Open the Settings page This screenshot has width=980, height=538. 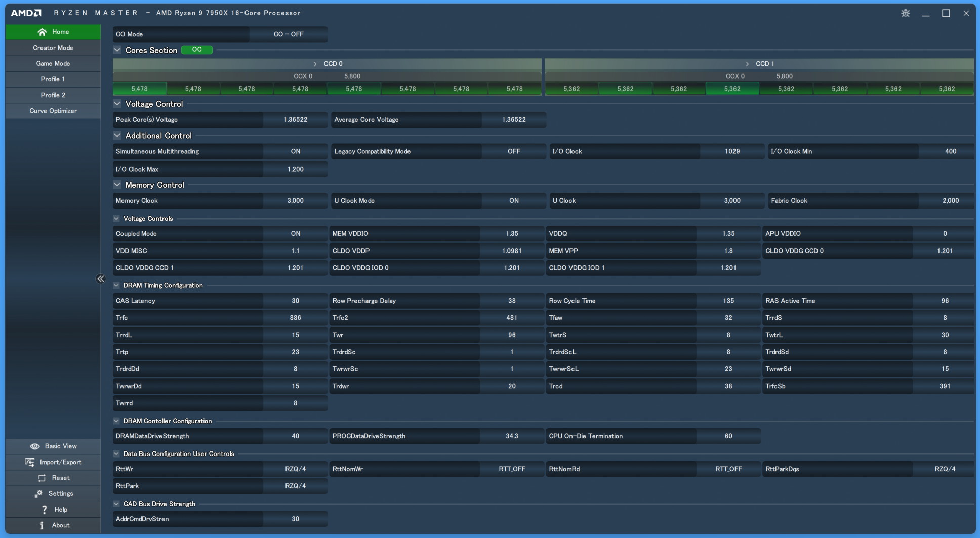pyautogui.click(x=53, y=493)
